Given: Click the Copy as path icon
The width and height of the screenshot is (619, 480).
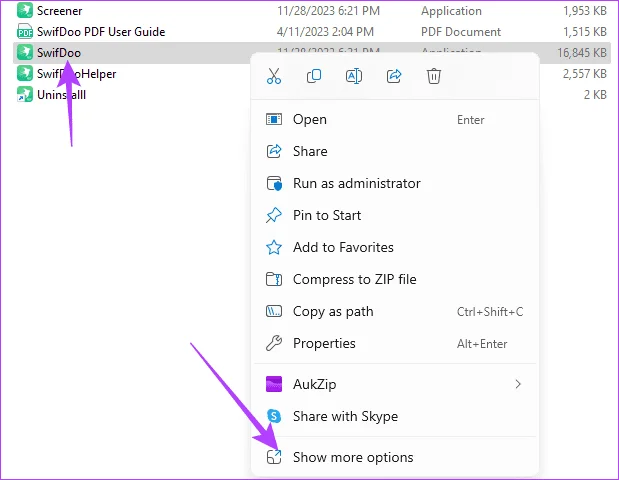Looking at the screenshot, I should pyautogui.click(x=274, y=311).
